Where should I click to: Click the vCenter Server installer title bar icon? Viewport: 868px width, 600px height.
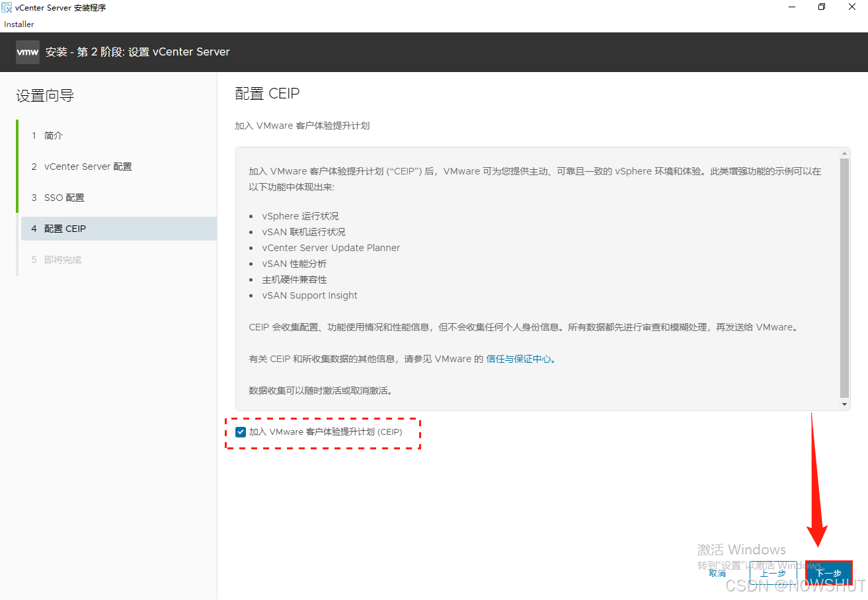(x=7, y=7)
